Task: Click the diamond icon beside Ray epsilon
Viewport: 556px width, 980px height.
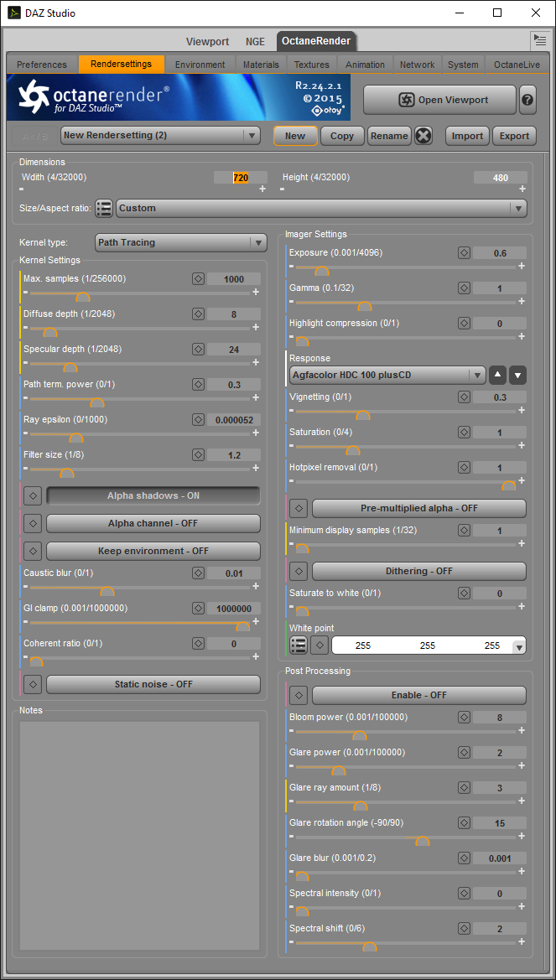Action: [x=198, y=419]
